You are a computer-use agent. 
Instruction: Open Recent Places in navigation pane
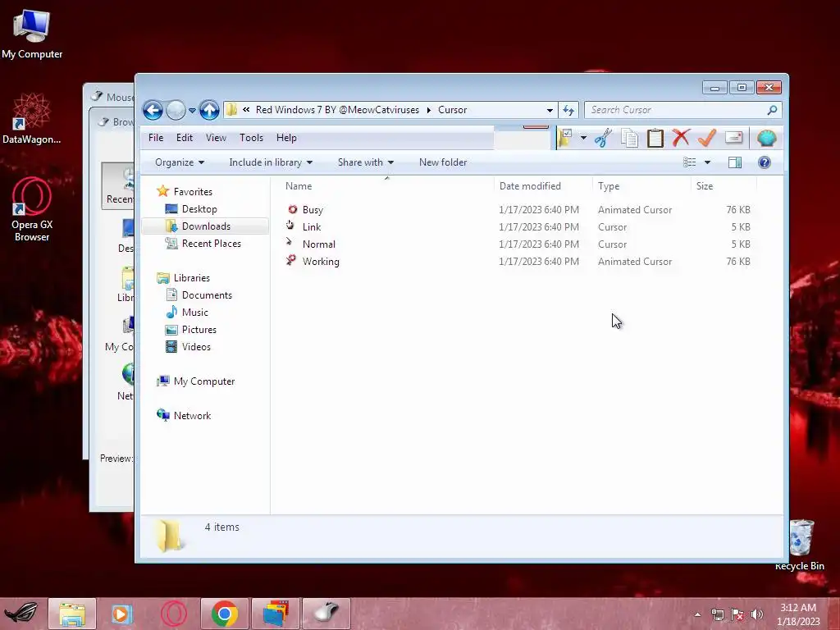click(211, 243)
